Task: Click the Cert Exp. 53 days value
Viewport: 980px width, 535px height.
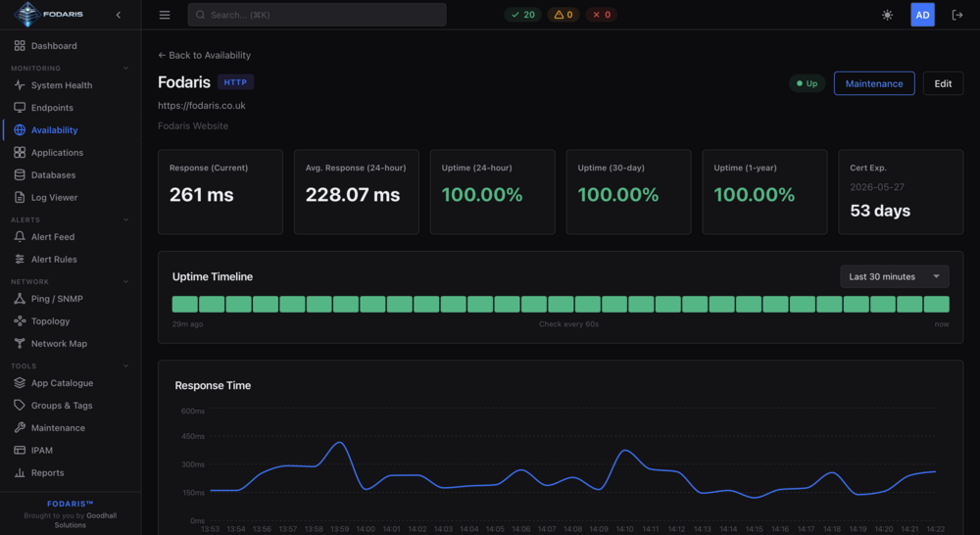Action: pyautogui.click(x=880, y=212)
